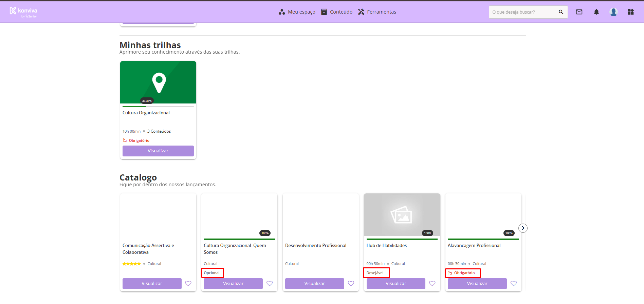The width and height of the screenshot is (644, 304).
Task: Click the Konviva logo
Action: [23, 12]
